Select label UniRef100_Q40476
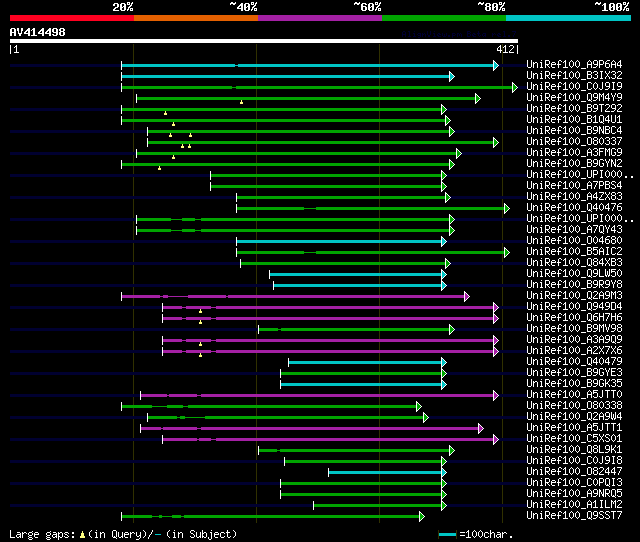 pyautogui.click(x=574, y=208)
